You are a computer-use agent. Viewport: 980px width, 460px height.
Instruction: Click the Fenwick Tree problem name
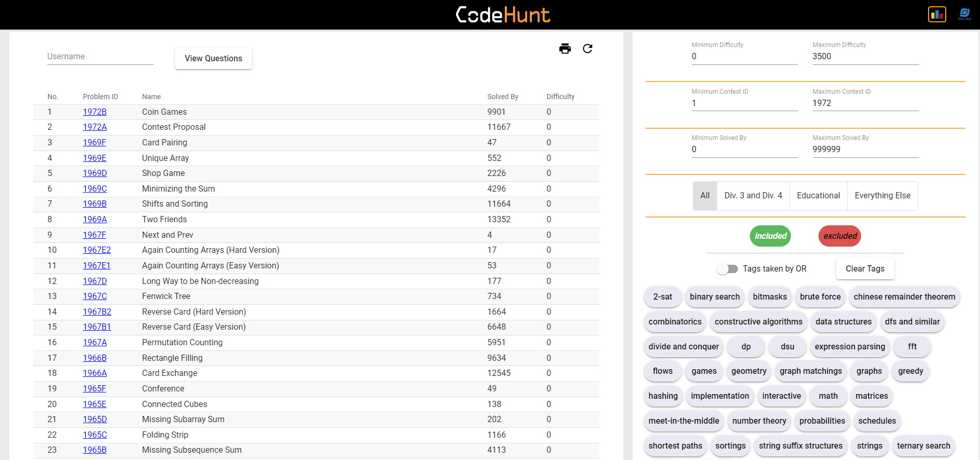pos(166,296)
